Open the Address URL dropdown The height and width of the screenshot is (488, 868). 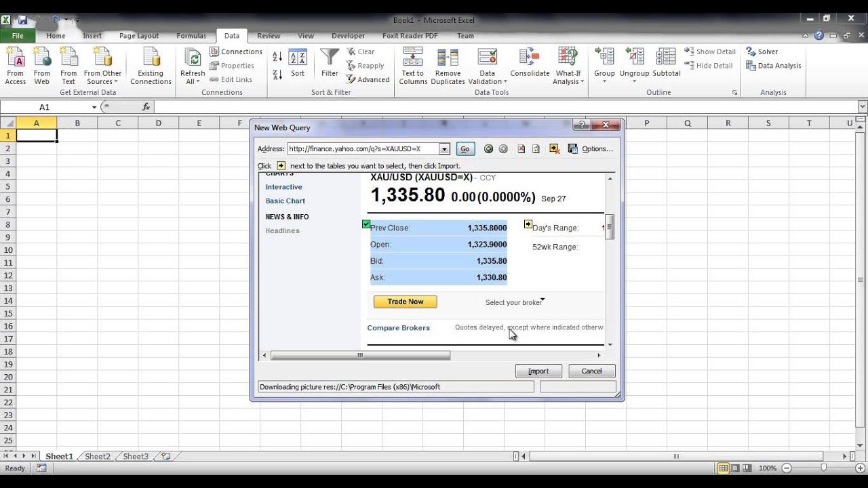[x=444, y=149]
